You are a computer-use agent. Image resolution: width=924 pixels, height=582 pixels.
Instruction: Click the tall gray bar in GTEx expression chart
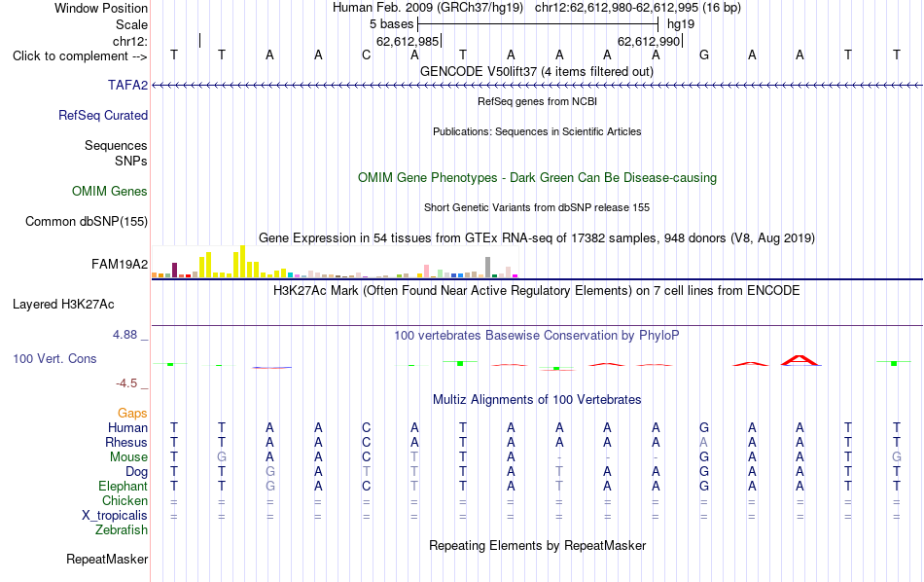coord(488,267)
